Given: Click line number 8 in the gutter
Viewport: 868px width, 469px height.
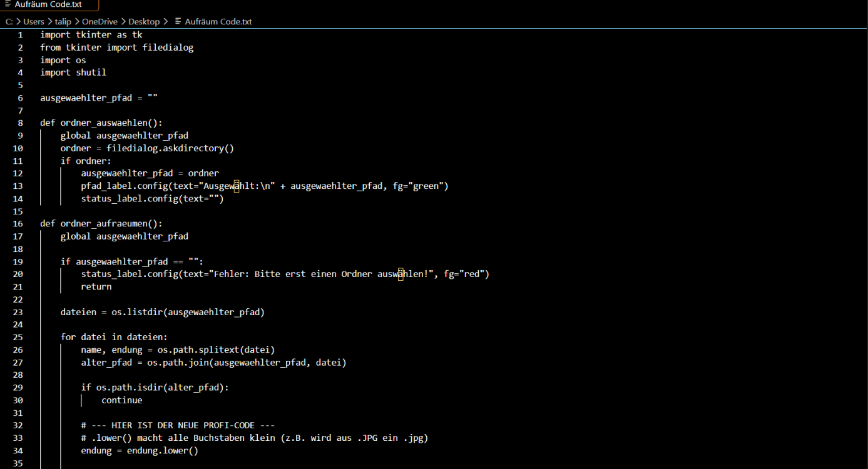Looking at the screenshot, I should (20, 123).
